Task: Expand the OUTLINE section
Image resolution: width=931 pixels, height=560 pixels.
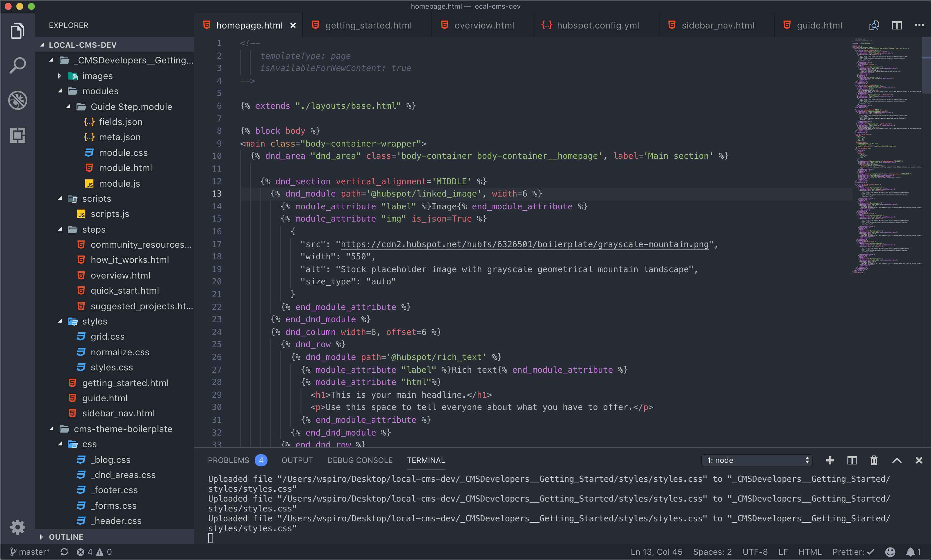Action: (x=41, y=537)
